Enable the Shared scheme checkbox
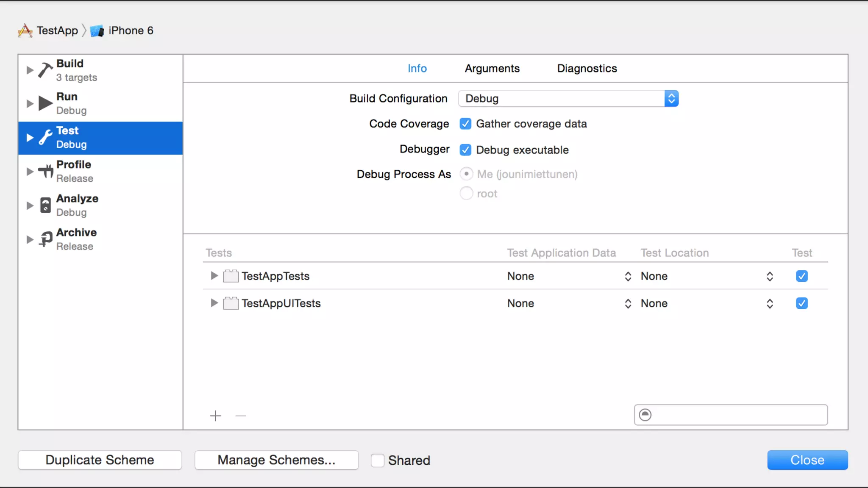This screenshot has height=488, width=868. (377, 460)
